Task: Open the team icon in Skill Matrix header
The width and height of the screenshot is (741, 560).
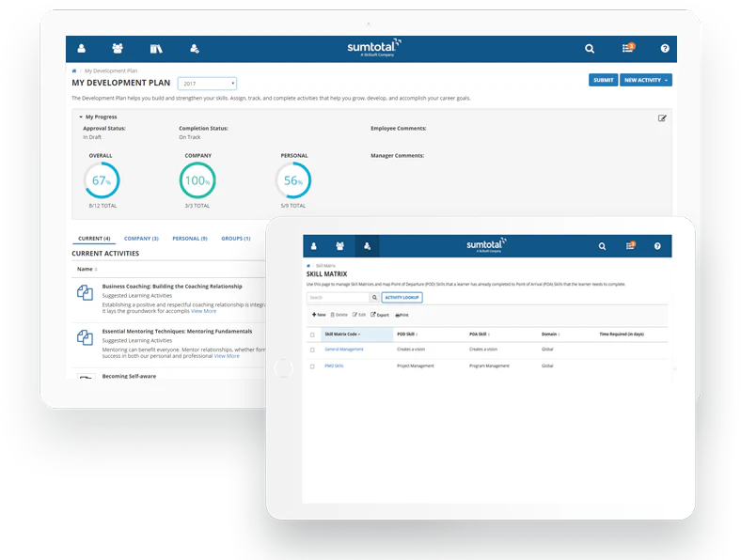Action: click(339, 246)
